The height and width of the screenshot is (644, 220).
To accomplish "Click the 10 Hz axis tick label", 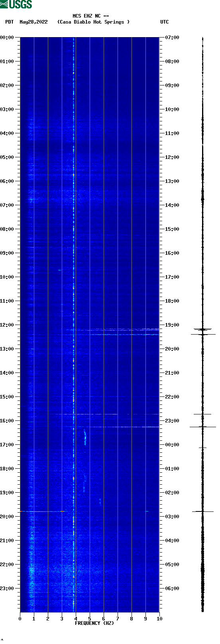I will pos(159,619).
